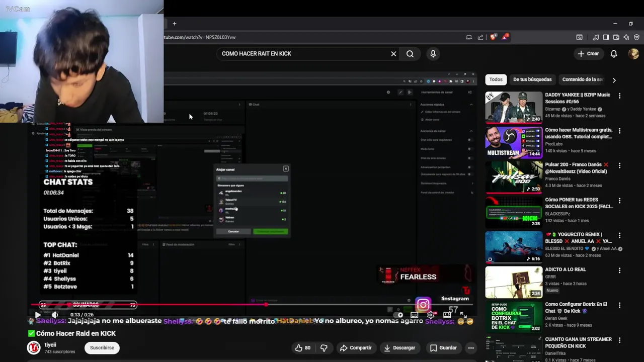
Task: Open the notifications bell
Action: [614, 54]
